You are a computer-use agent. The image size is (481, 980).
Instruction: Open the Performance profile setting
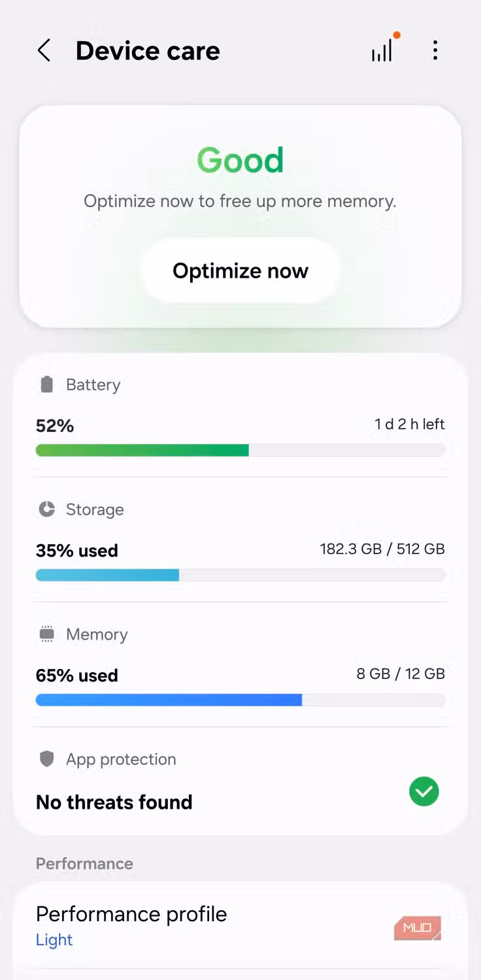[241, 926]
